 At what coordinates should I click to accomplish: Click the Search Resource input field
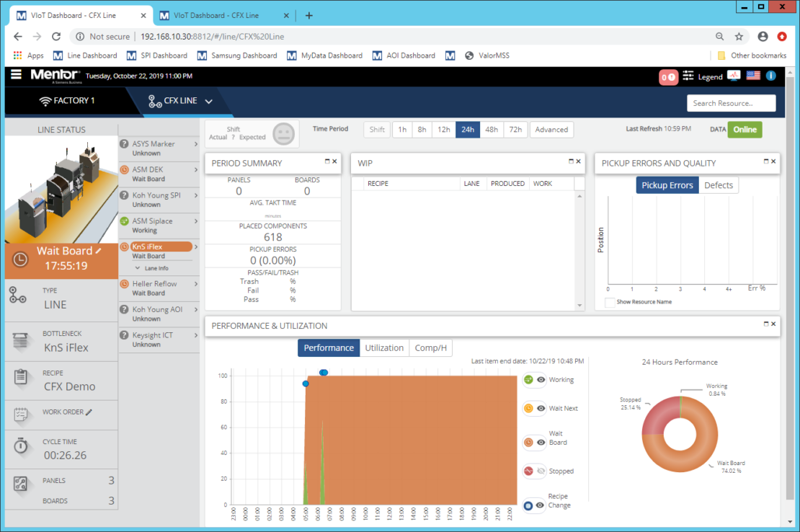(x=731, y=103)
